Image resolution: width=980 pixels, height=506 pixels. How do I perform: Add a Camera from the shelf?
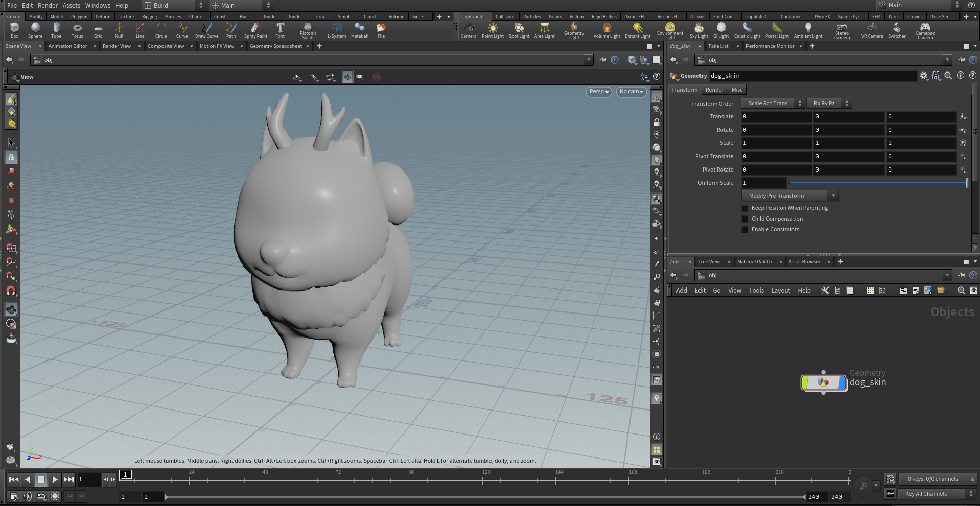pyautogui.click(x=469, y=30)
